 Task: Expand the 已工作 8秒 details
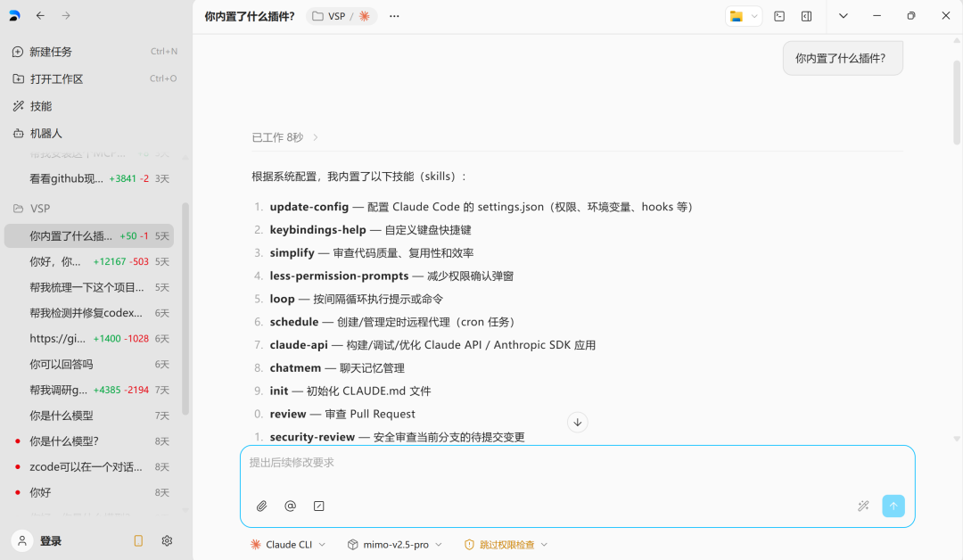(x=285, y=137)
